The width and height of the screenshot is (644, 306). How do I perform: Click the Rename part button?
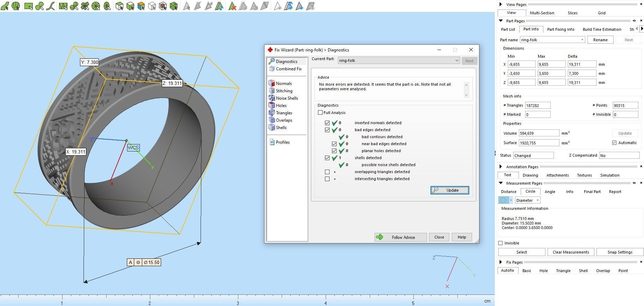pos(600,40)
